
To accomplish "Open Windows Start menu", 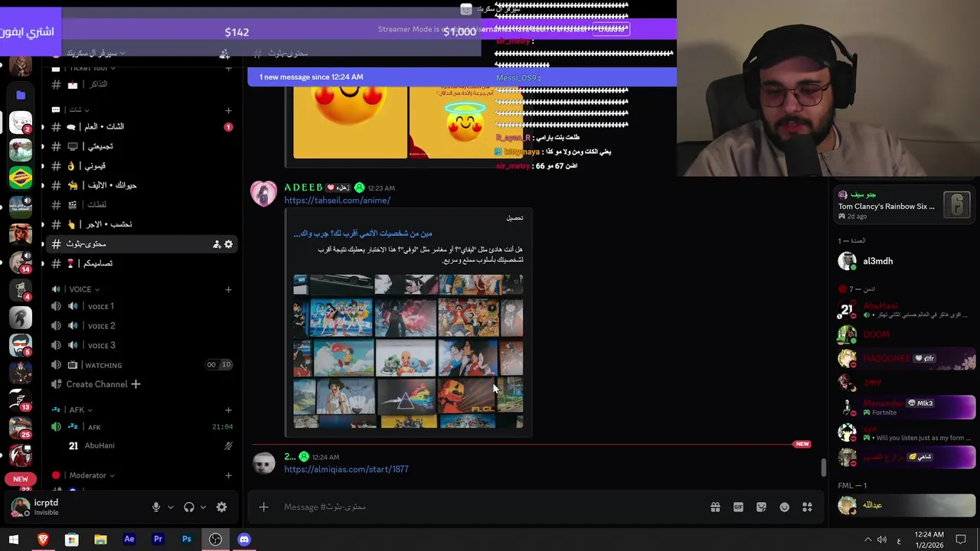I will tap(14, 540).
